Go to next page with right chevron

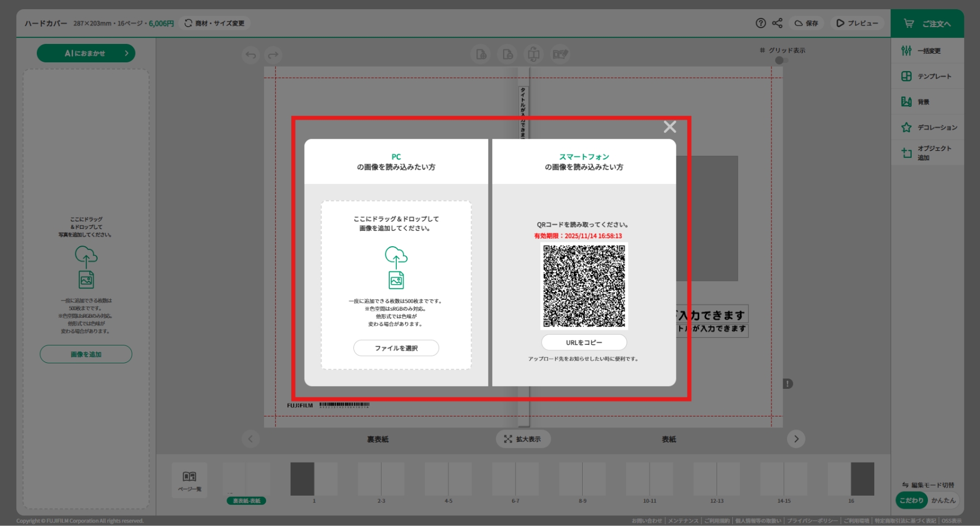tap(796, 439)
